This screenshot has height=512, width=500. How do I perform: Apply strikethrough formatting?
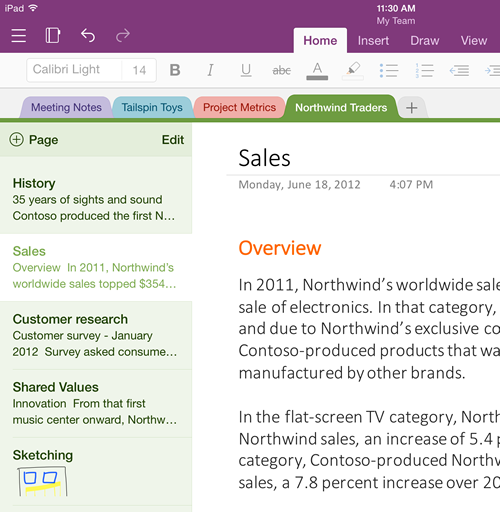point(282,70)
